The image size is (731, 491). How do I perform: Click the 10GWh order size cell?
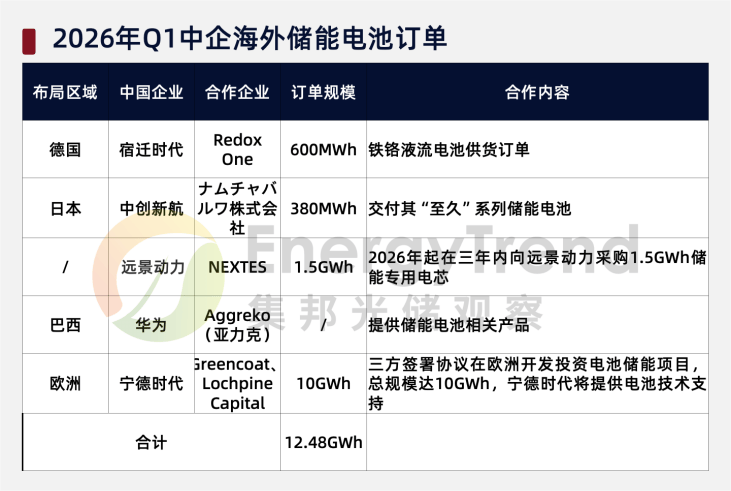pos(324,384)
